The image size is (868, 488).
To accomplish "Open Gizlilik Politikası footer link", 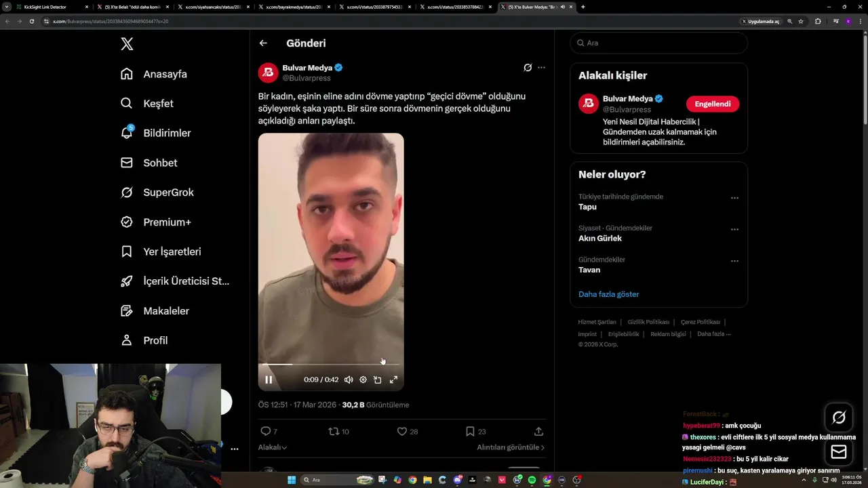I will pos(648,322).
